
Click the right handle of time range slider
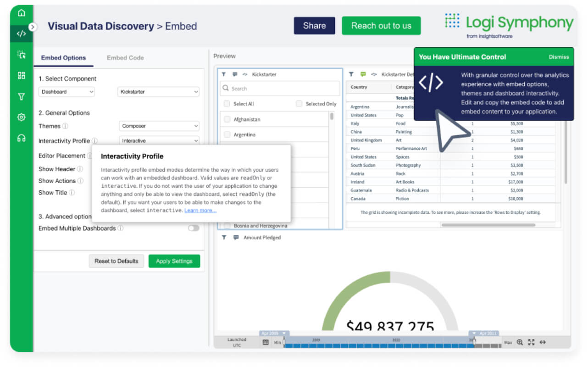coord(474,342)
